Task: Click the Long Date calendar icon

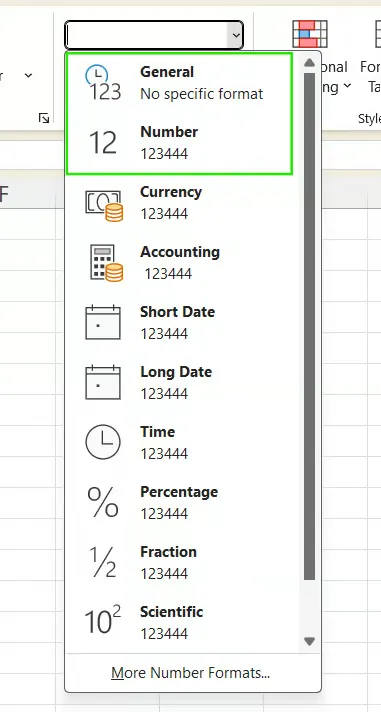Action: pyautogui.click(x=103, y=383)
